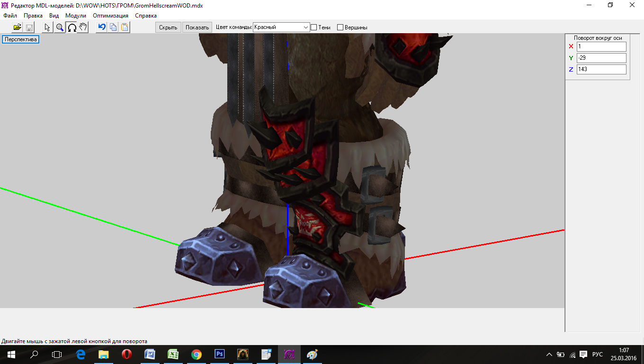The height and width of the screenshot is (364, 644).
Task: Switch to Excel on the taskbar
Action: click(x=173, y=355)
